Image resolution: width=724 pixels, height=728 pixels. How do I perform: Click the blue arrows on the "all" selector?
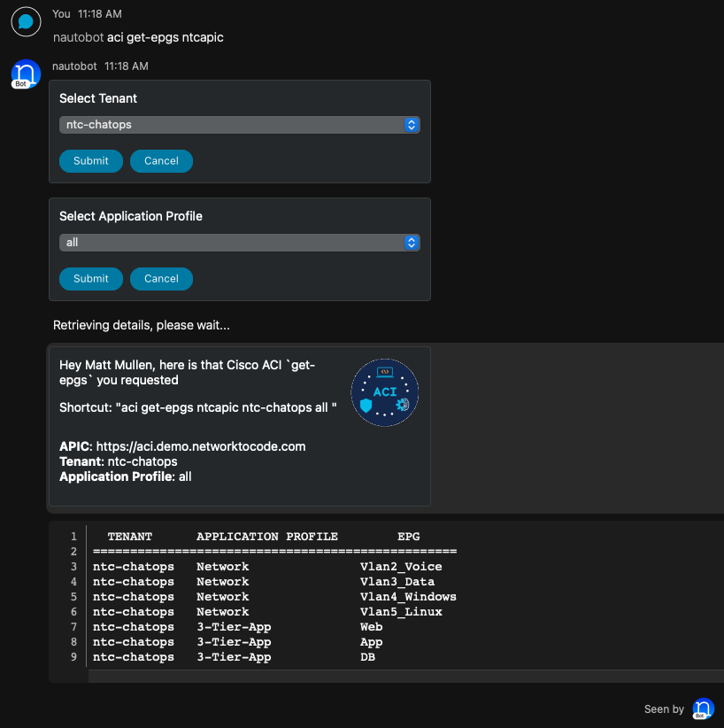(x=411, y=243)
